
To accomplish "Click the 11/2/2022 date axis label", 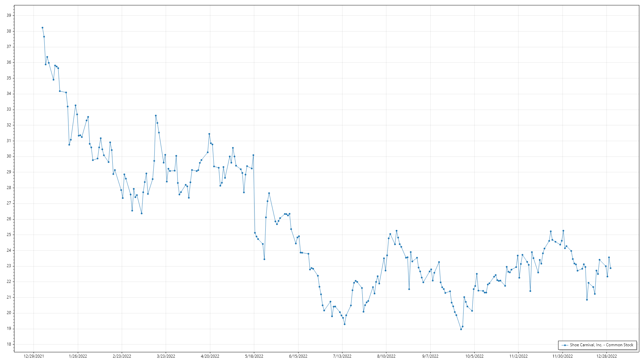I will coord(519,356).
